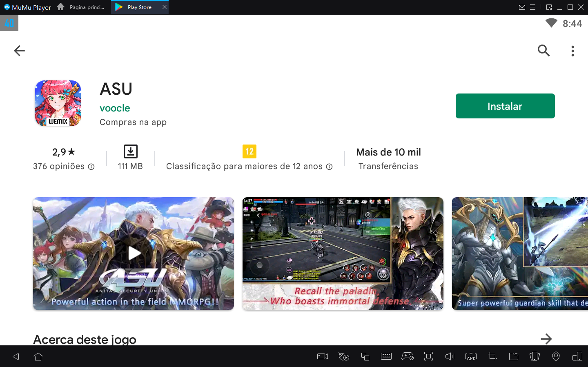Open the multi-instance icon
This screenshot has height=367, width=588.
[365, 356]
